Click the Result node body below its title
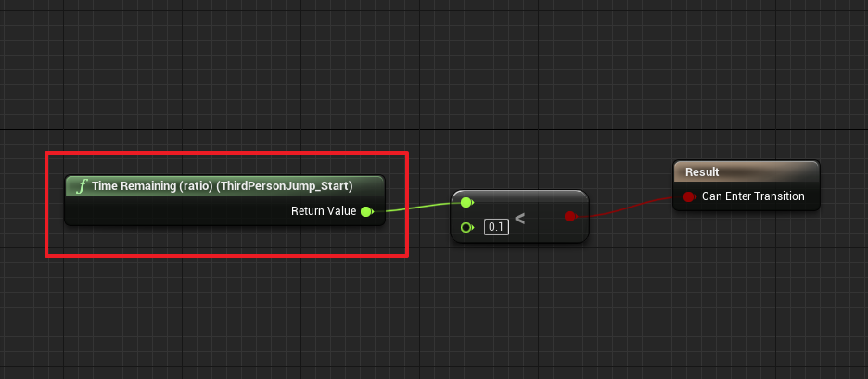This screenshot has width=868, height=379. pos(747,206)
